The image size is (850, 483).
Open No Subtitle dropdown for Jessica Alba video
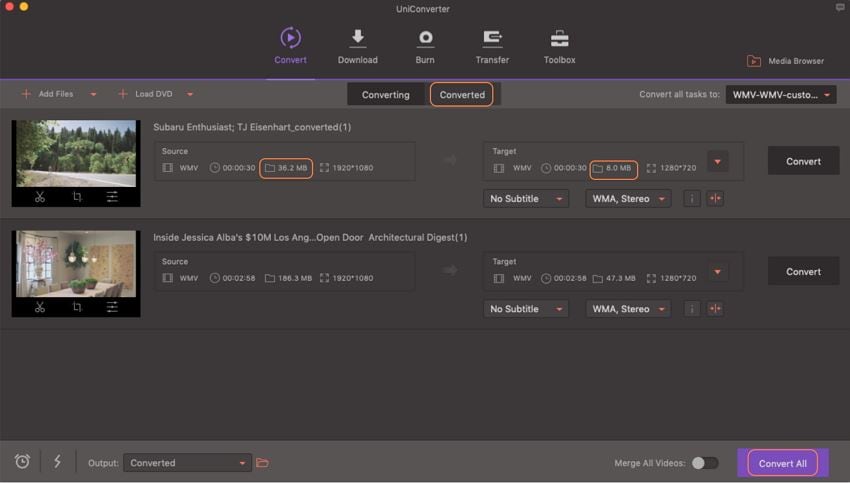tap(525, 309)
